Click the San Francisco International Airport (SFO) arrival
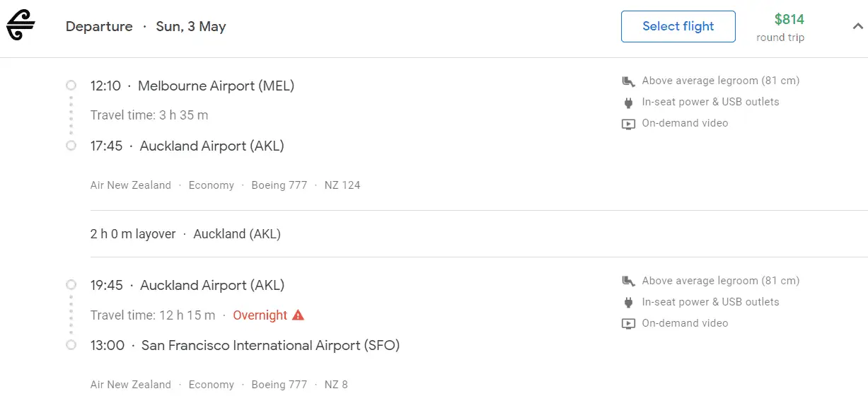Screen dimensions: 868x396 (270, 346)
